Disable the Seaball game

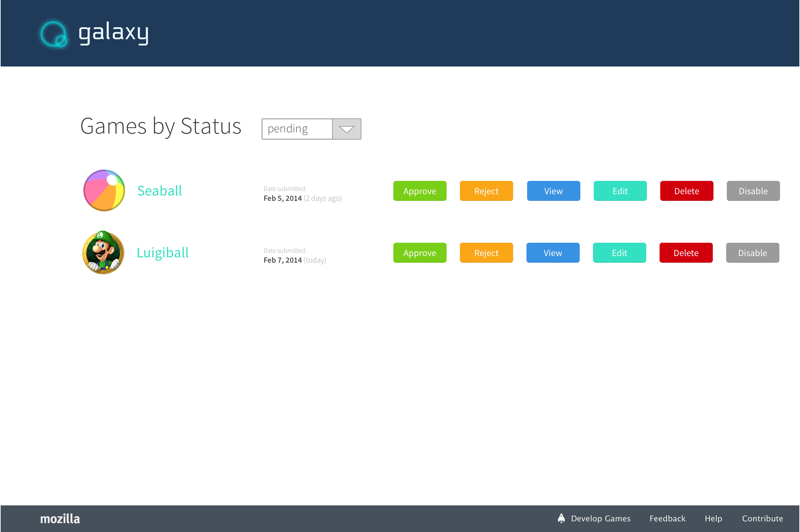[x=753, y=191]
